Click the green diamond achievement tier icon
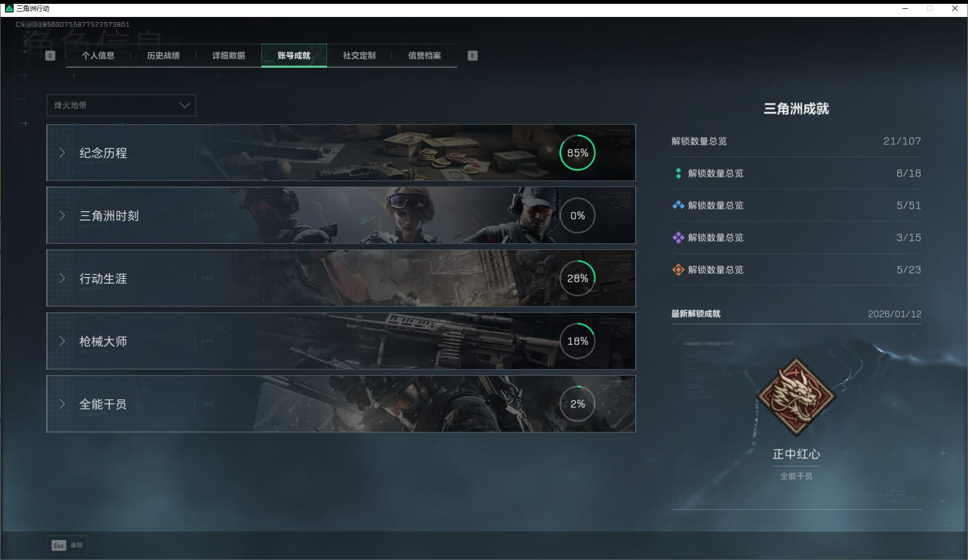 coord(678,173)
